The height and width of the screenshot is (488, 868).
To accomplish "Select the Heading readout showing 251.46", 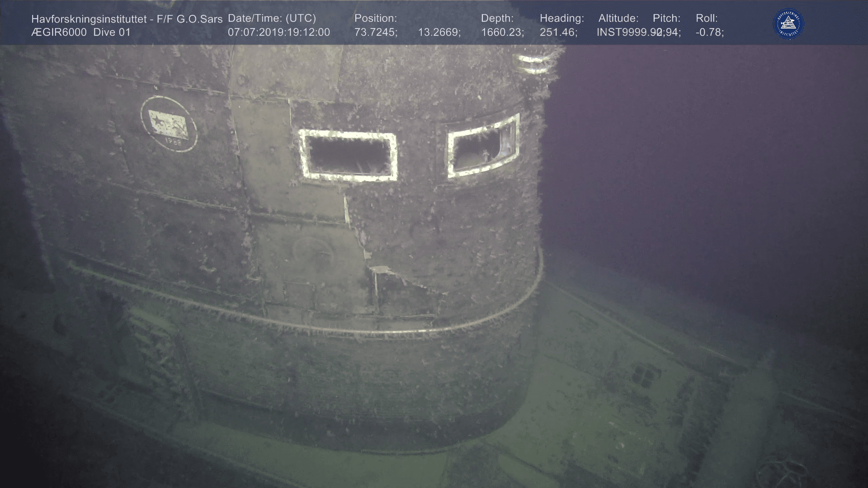I will 559,32.
